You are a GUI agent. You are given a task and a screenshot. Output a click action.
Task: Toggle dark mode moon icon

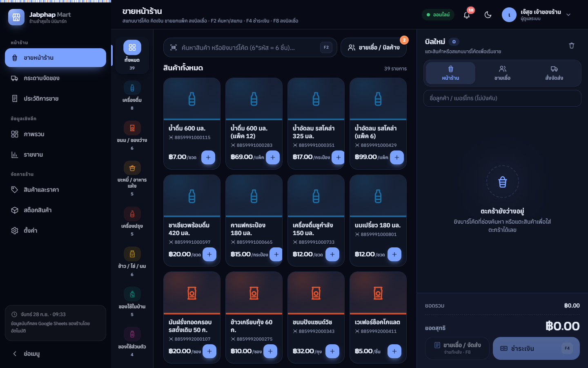[488, 15]
